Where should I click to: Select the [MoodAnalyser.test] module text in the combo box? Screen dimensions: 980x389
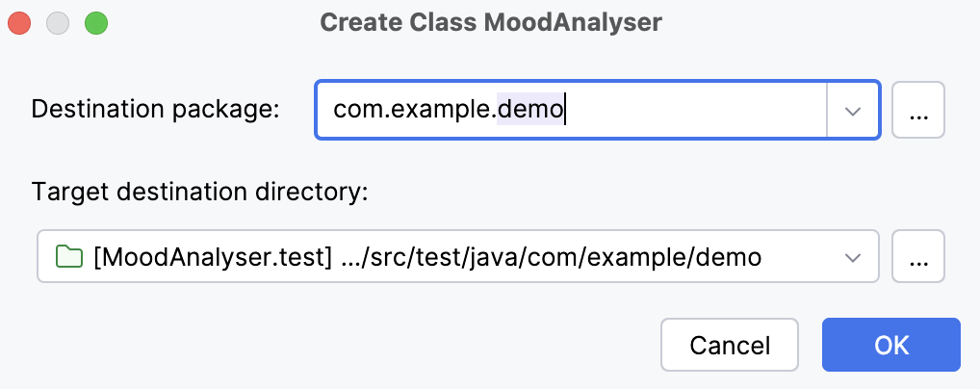pos(213,257)
